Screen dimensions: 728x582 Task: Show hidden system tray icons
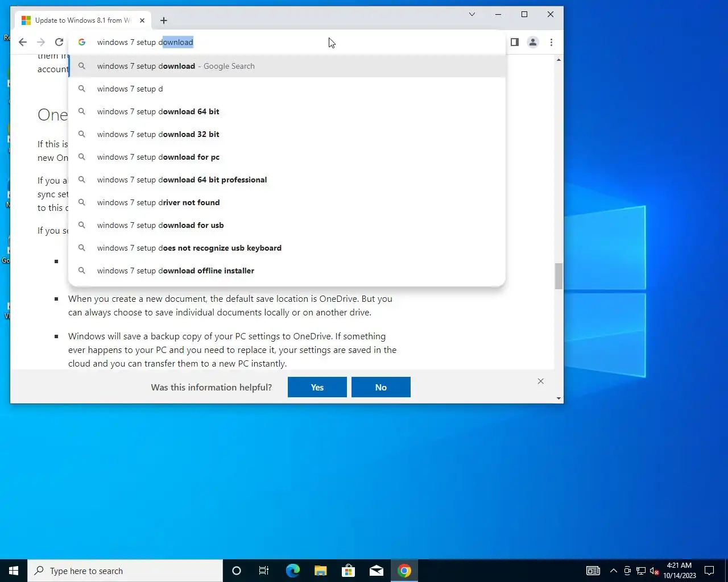(x=614, y=571)
